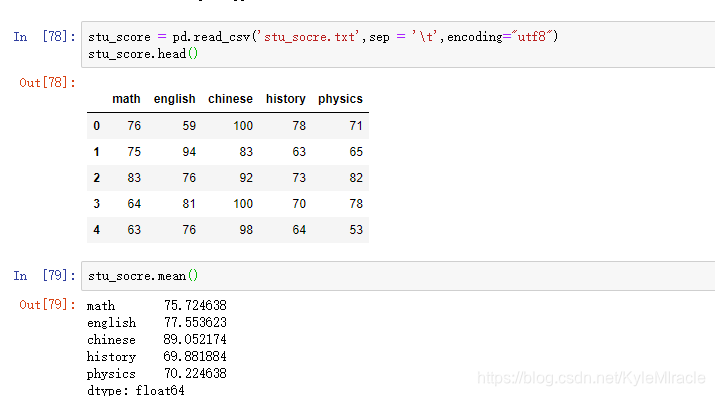Click physics value 53 in row 4

point(356,229)
